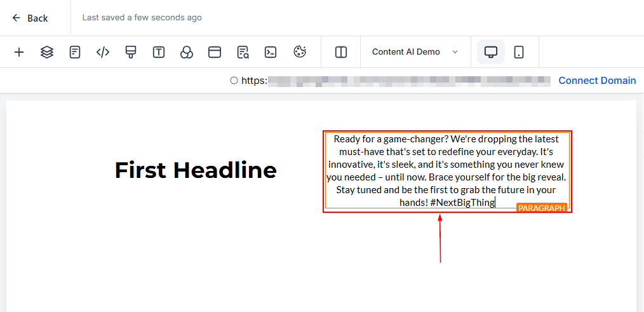Click the plus icon to add element

point(19,52)
